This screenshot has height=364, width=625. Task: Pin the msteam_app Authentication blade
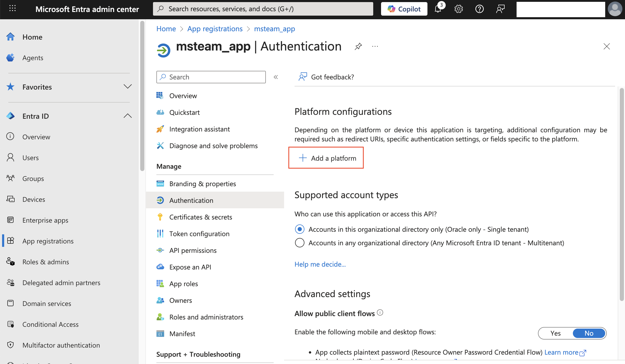coord(358,47)
